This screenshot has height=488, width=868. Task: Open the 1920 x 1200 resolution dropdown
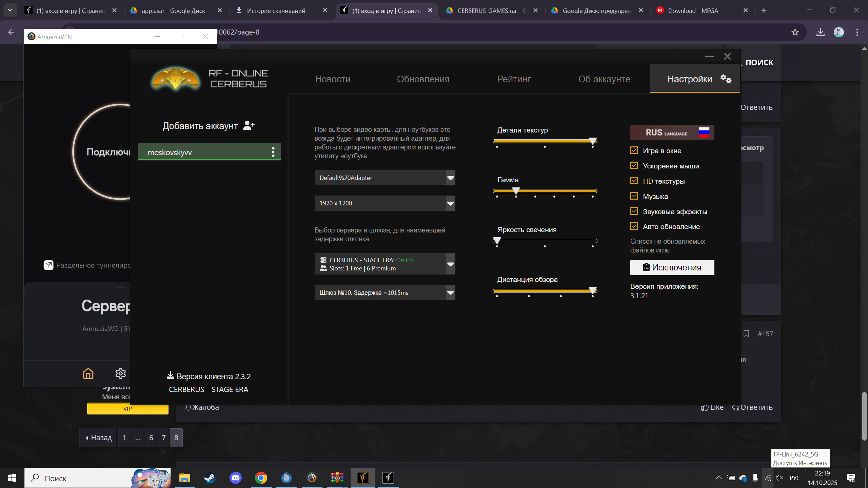click(x=450, y=203)
